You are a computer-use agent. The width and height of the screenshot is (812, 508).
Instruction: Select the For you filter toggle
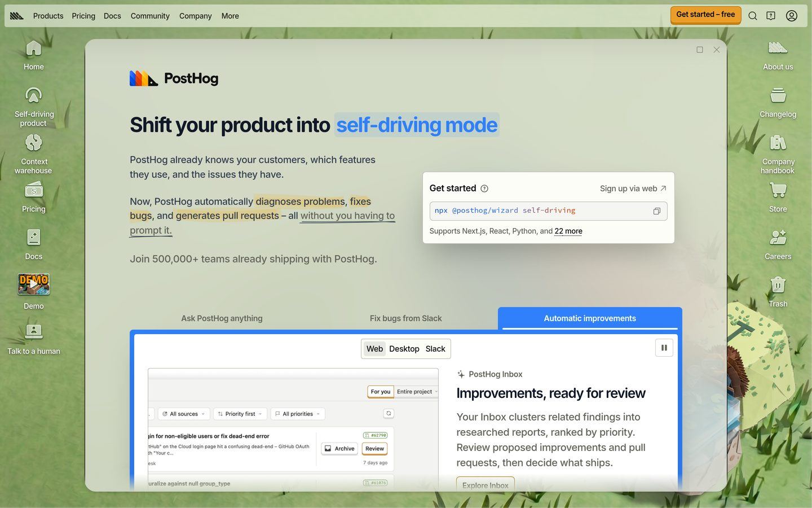[x=381, y=392]
